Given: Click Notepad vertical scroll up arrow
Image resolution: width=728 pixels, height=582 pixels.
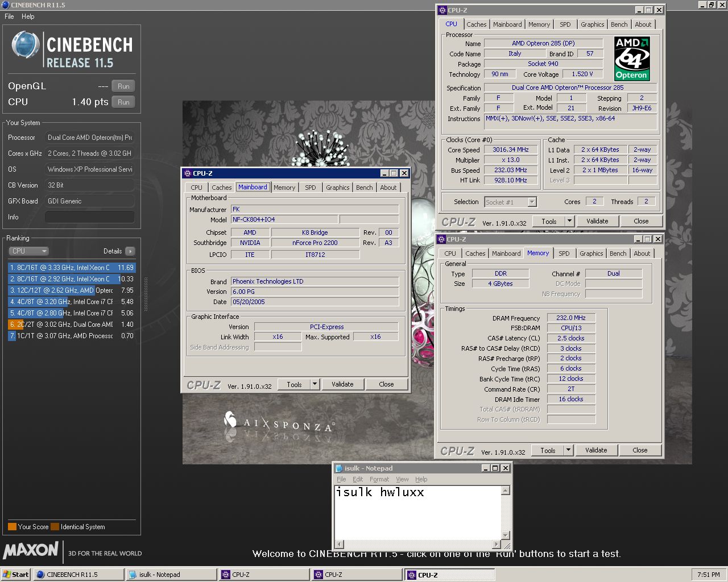Looking at the screenshot, I should click(506, 490).
